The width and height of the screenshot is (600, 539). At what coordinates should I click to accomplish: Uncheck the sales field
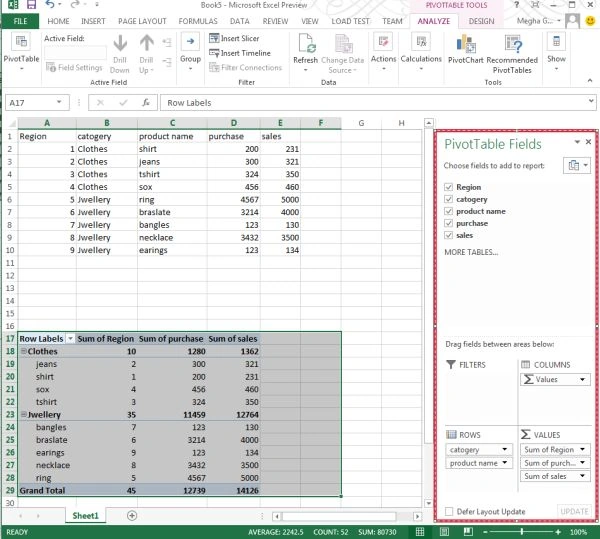click(x=448, y=235)
